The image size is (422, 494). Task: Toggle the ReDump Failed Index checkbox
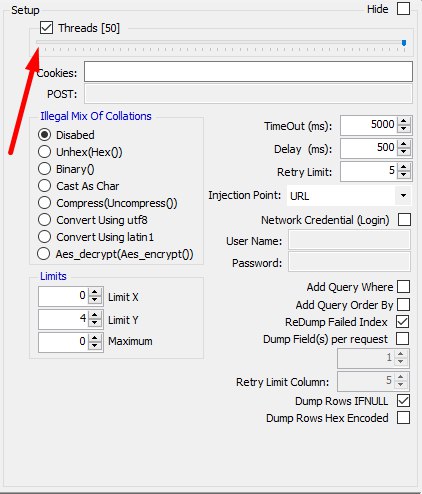403,322
